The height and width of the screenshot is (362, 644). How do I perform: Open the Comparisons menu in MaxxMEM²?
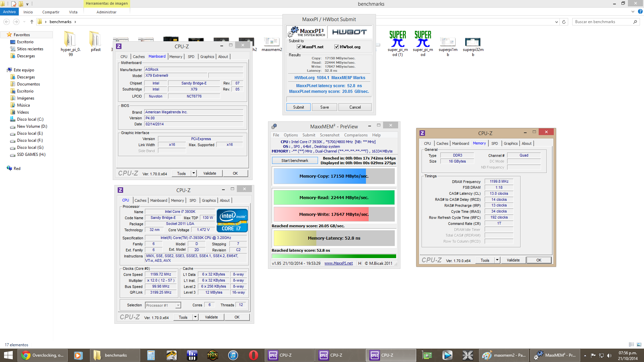tap(356, 135)
